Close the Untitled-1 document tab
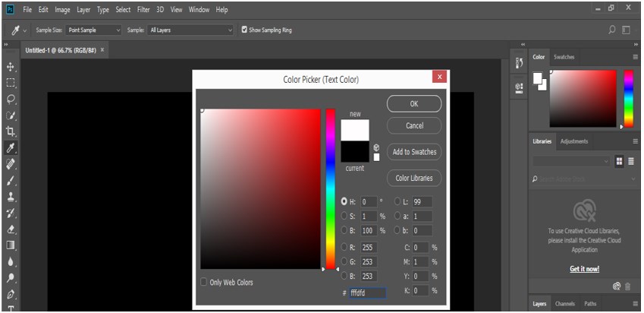 pyautogui.click(x=102, y=50)
